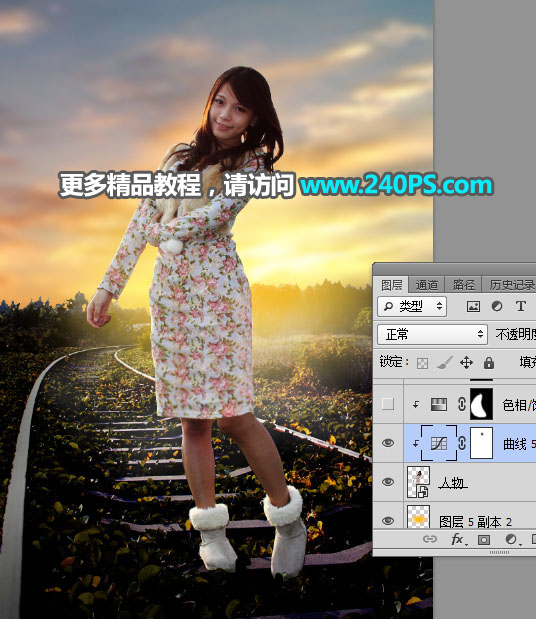
Task: Show the Hue/Saturation layer visibility
Action: point(388,404)
